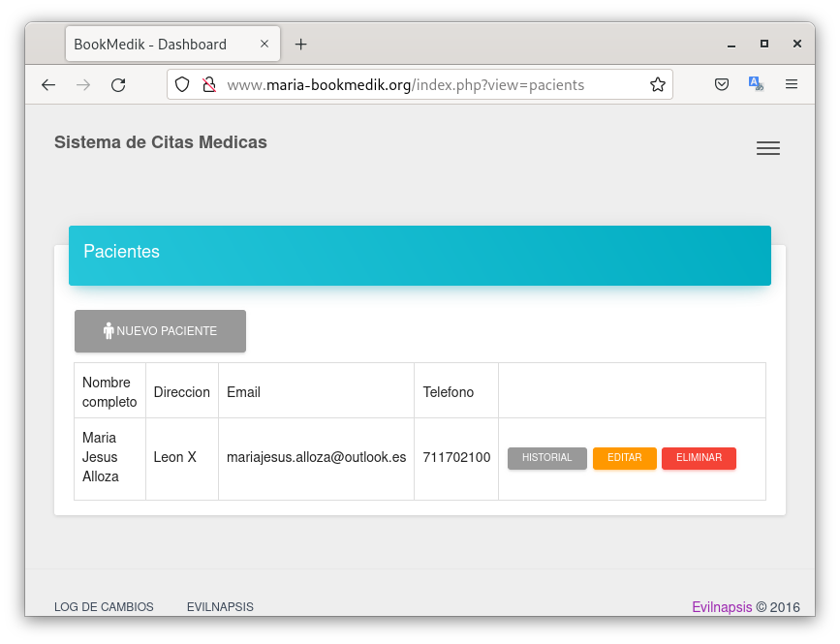Click the URL address bar field

tap(426, 85)
